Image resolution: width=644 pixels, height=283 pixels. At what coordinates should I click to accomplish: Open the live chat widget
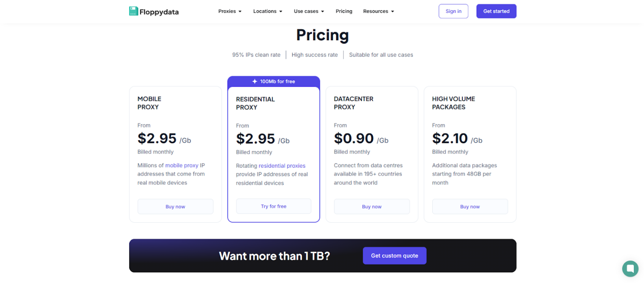(630, 269)
